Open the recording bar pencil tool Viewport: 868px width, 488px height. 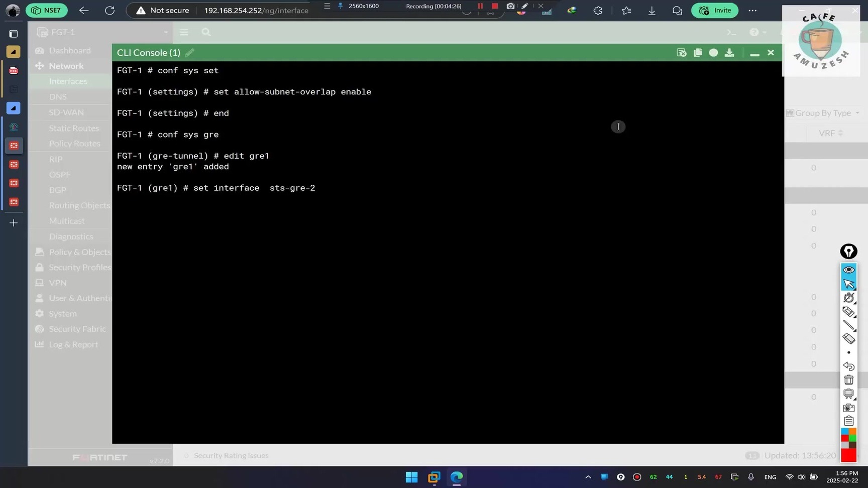(525, 6)
